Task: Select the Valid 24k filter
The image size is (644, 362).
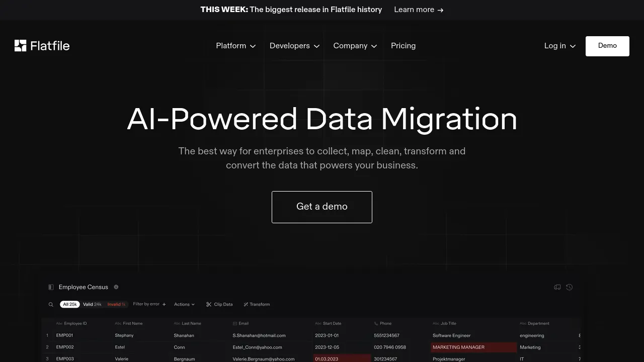Action: point(92,304)
